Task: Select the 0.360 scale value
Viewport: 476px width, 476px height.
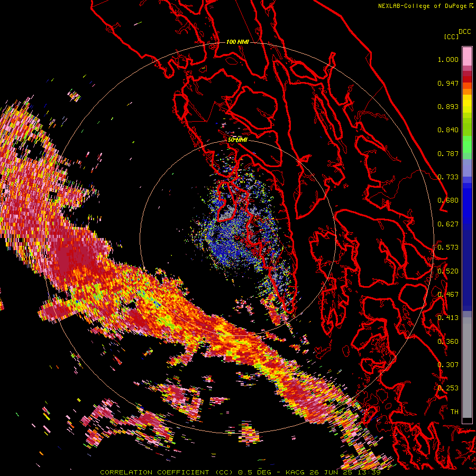Action: 448,342
